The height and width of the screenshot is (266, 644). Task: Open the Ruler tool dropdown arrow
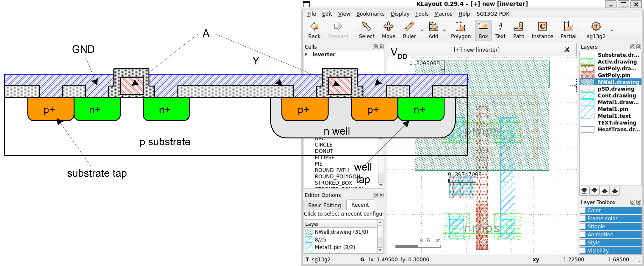point(422,31)
